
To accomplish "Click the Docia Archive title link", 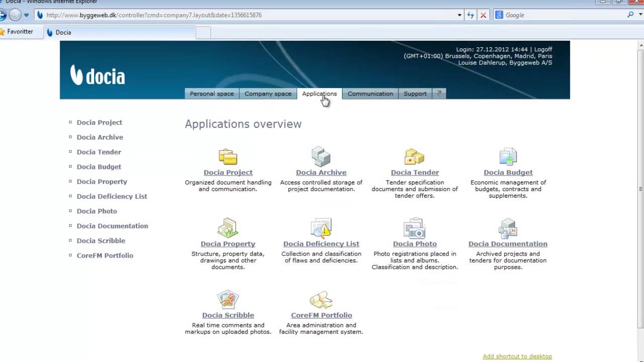I will click(x=321, y=172).
